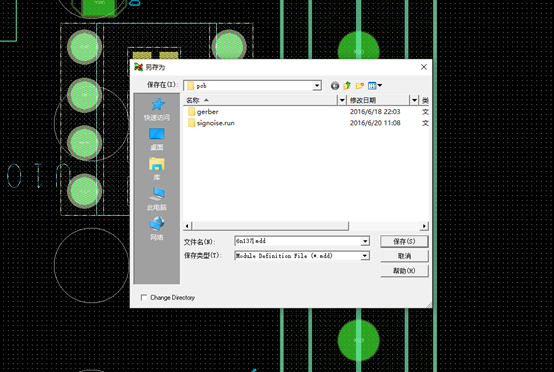Expand the 'pcb' save-in location dropdown

(317, 85)
